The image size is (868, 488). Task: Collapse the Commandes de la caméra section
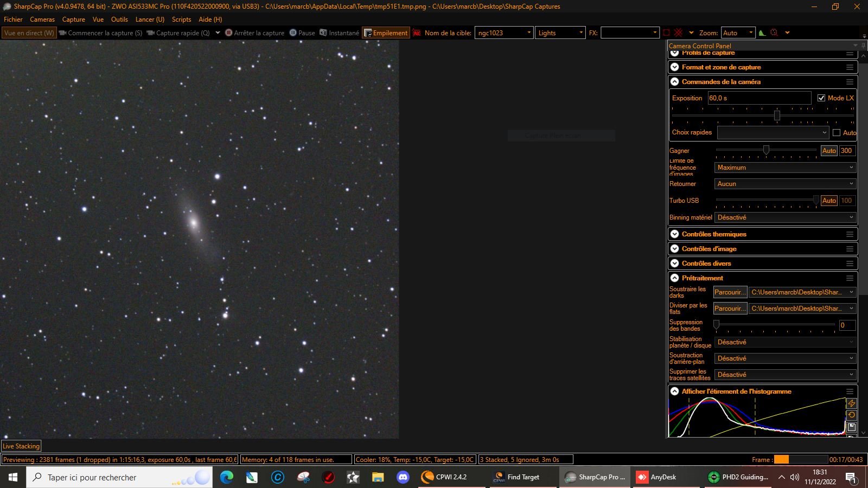pyautogui.click(x=675, y=82)
